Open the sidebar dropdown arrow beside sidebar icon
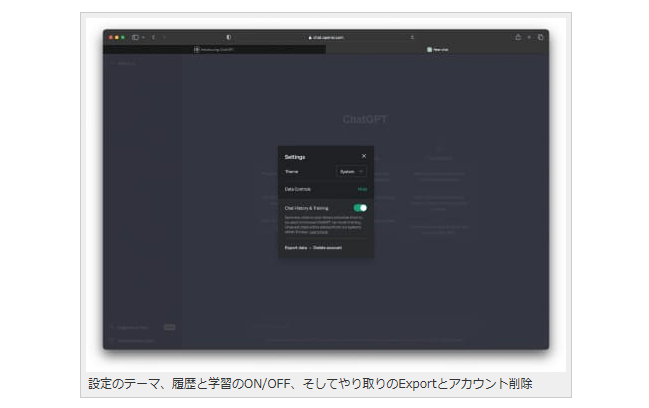Image resolution: width=649 pixels, height=408 pixels. point(143,37)
